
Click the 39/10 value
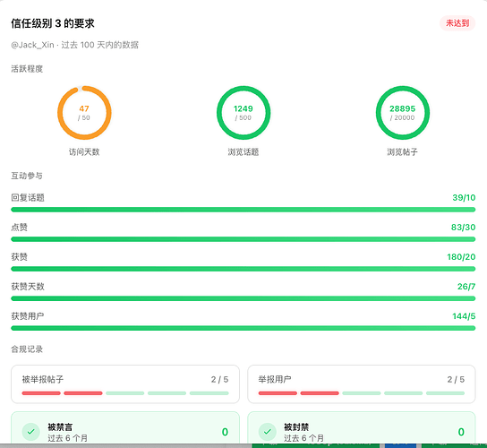(x=464, y=198)
